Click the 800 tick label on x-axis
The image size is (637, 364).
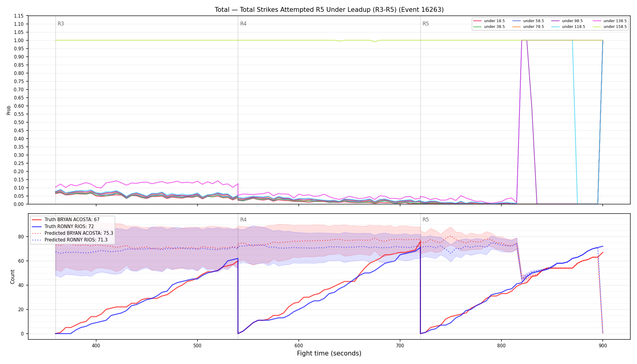tap(501, 345)
